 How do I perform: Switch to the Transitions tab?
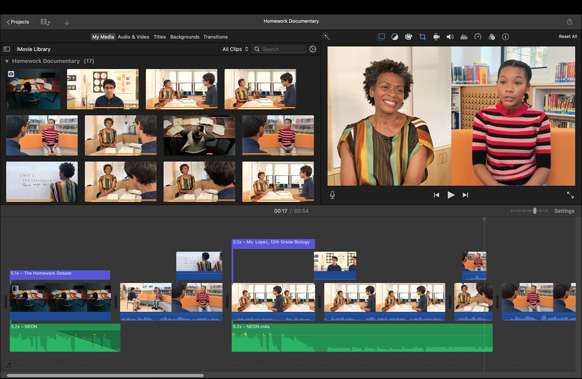[x=215, y=37]
